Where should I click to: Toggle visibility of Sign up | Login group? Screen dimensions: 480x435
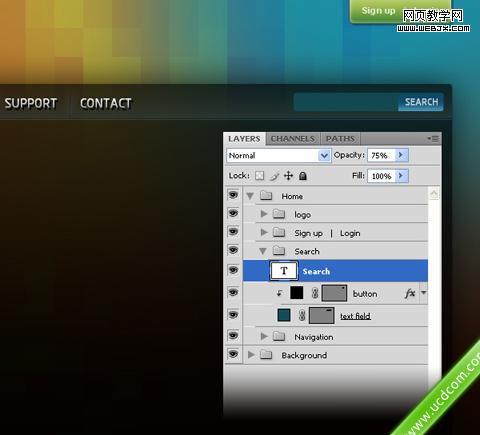(233, 231)
